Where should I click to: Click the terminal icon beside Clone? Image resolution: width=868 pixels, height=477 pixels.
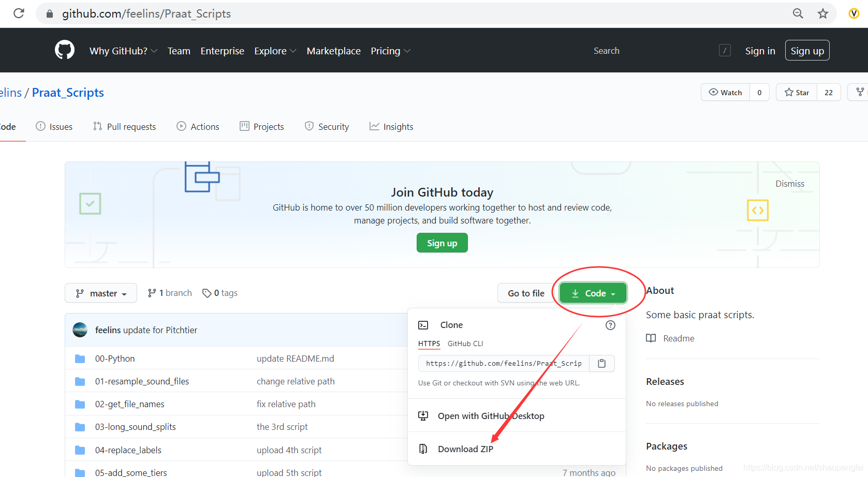[x=423, y=325]
